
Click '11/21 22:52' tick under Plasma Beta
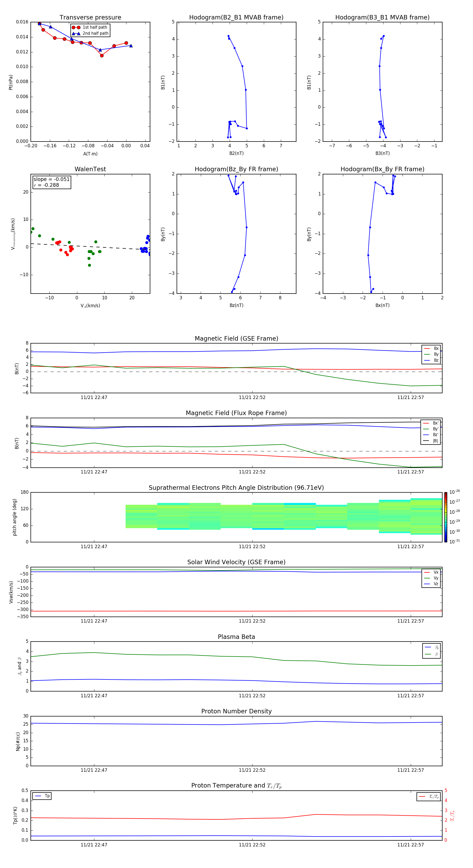pyautogui.click(x=252, y=695)
